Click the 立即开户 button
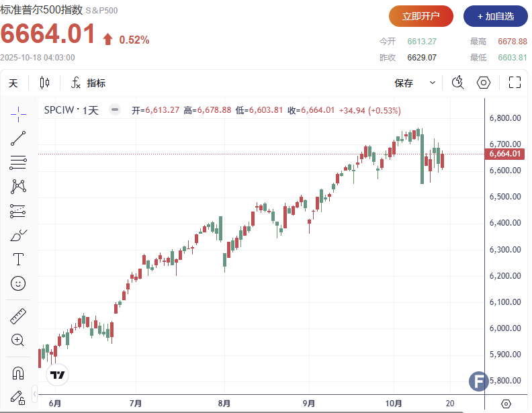Viewport: 532px width, 413px height. (x=420, y=16)
